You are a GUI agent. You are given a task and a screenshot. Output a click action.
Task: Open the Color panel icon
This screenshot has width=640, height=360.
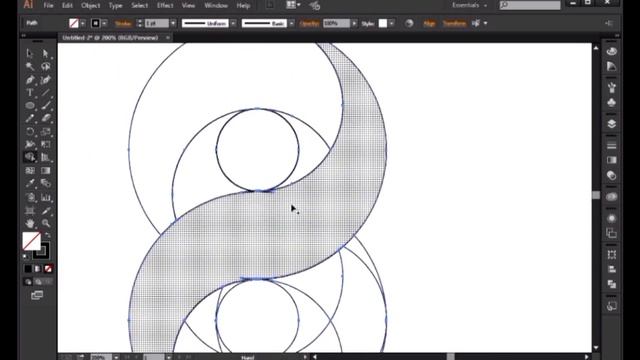pyautogui.click(x=611, y=51)
